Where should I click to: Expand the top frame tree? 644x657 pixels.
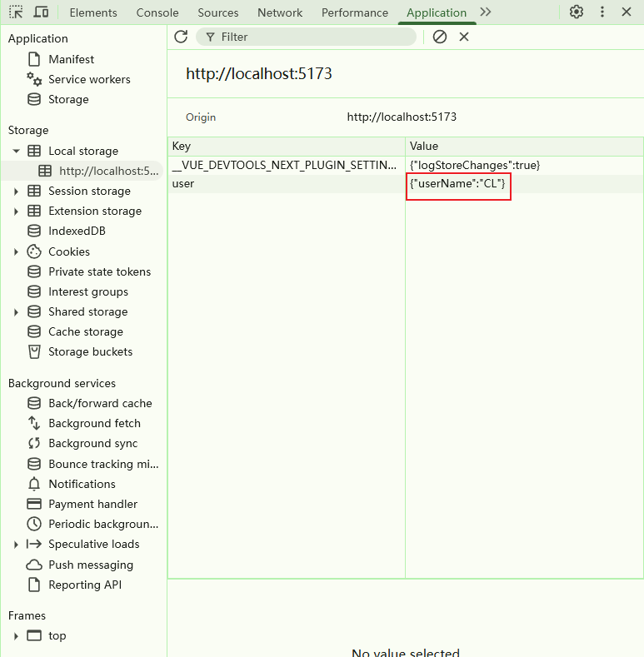(16, 635)
